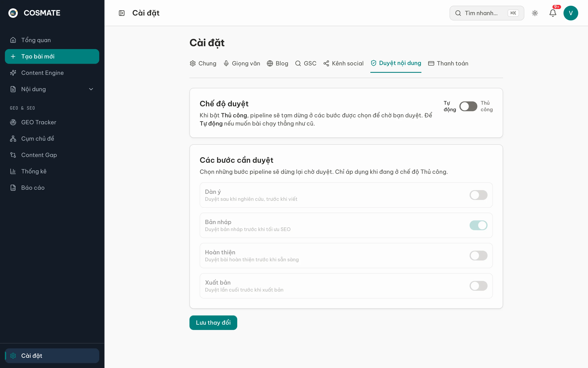This screenshot has height=368, width=588.
Task: Open notifications bell icon
Action: (553, 13)
